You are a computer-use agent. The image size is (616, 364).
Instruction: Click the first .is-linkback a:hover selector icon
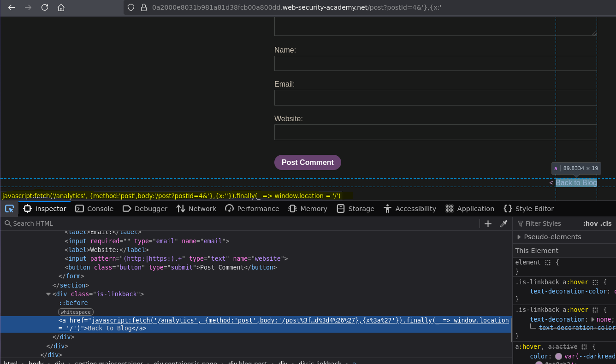595,282
